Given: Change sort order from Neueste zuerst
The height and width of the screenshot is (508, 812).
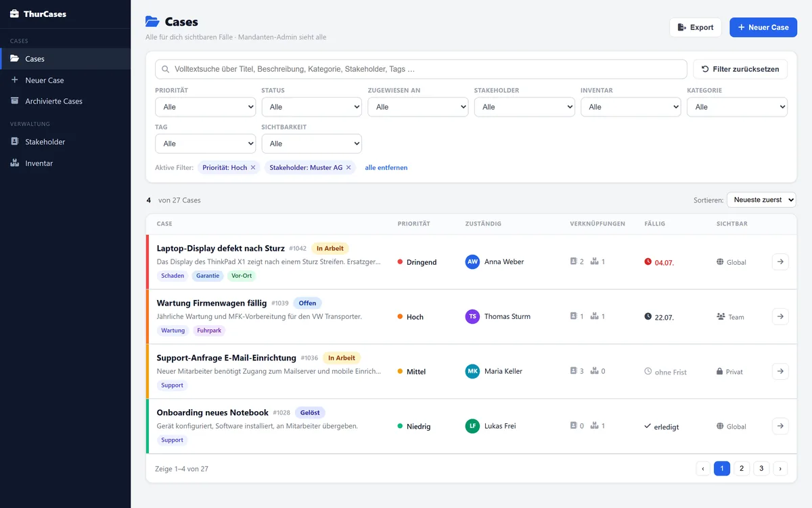Looking at the screenshot, I should coord(761,200).
